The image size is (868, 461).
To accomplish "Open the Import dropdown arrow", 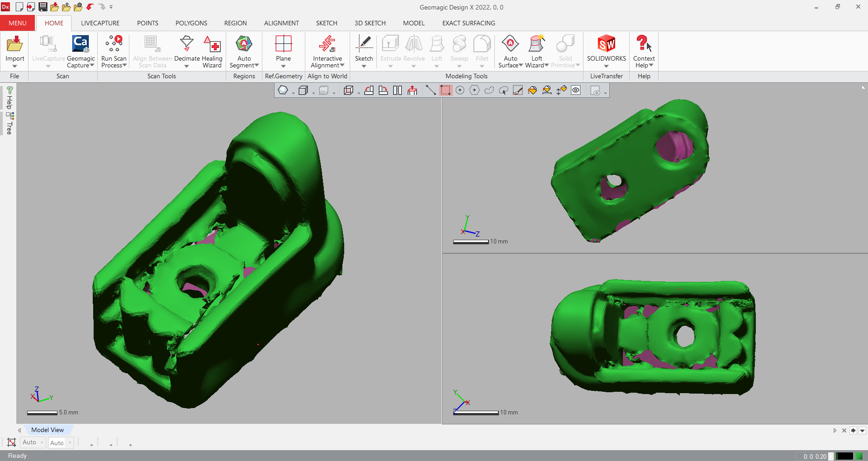I will pyautogui.click(x=14, y=66).
